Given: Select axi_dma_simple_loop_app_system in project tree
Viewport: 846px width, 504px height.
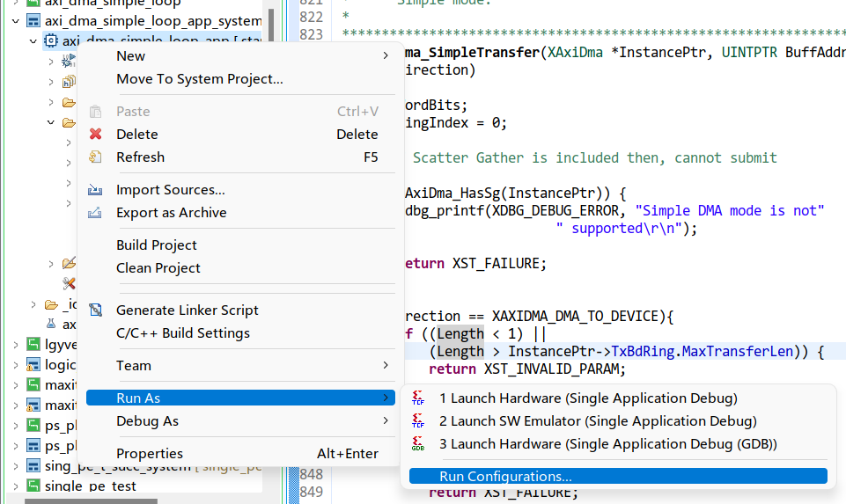Looking at the screenshot, I should pos(153,21).
